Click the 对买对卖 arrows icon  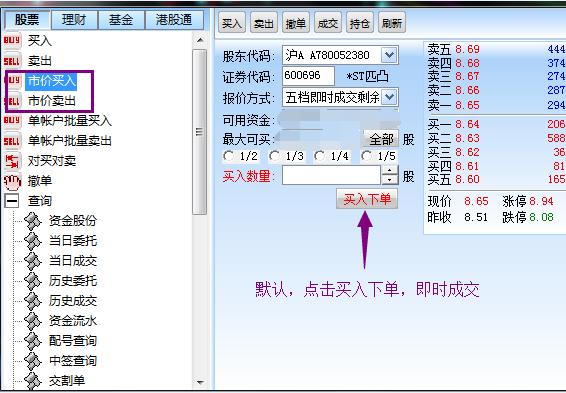13,161
